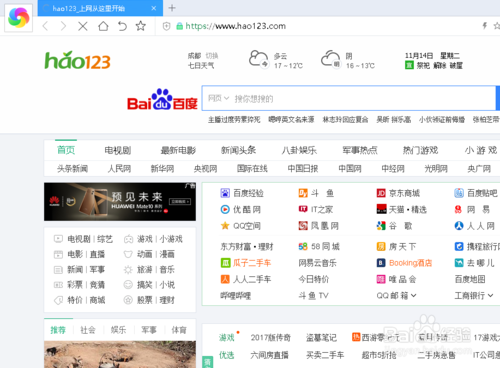The width and height of the screenshot is (500, 368).
Task: Open 百度贴吧 icon link
Action: tap(459, 193)
